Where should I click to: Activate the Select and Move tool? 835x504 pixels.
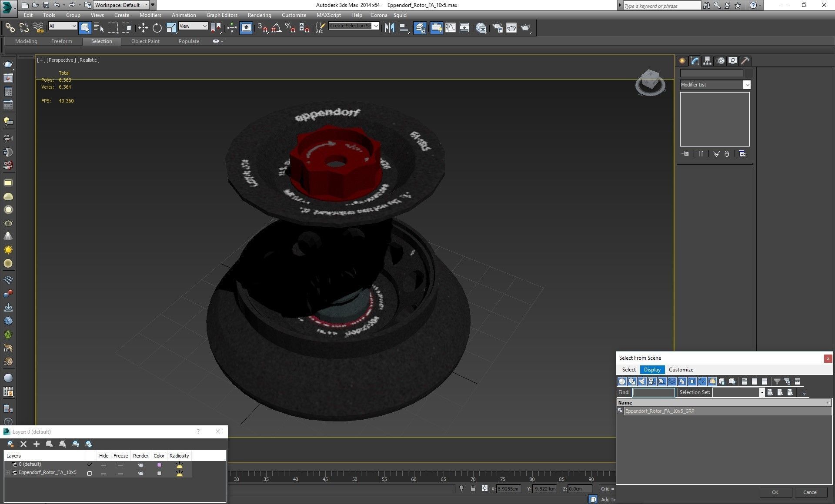[x=143, y=28]
